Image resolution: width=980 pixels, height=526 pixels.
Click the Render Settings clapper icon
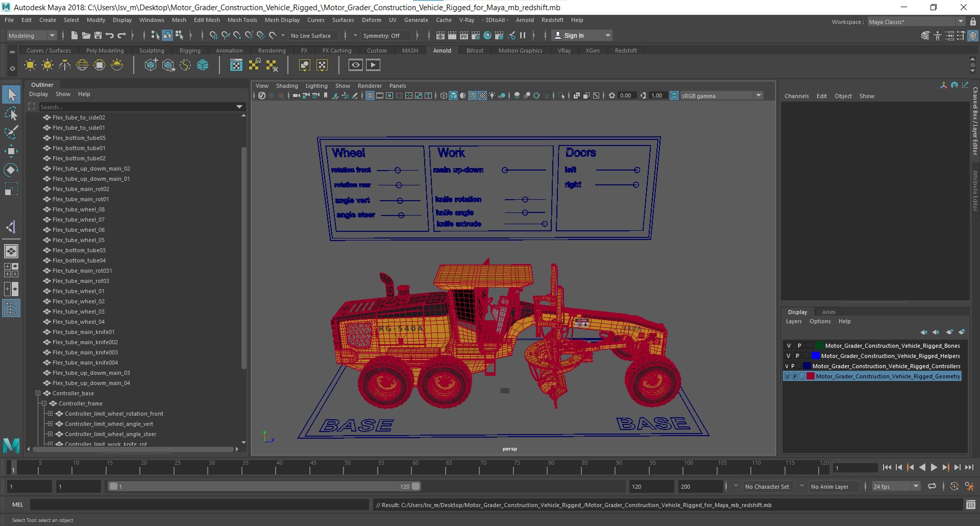pos(476,35)
